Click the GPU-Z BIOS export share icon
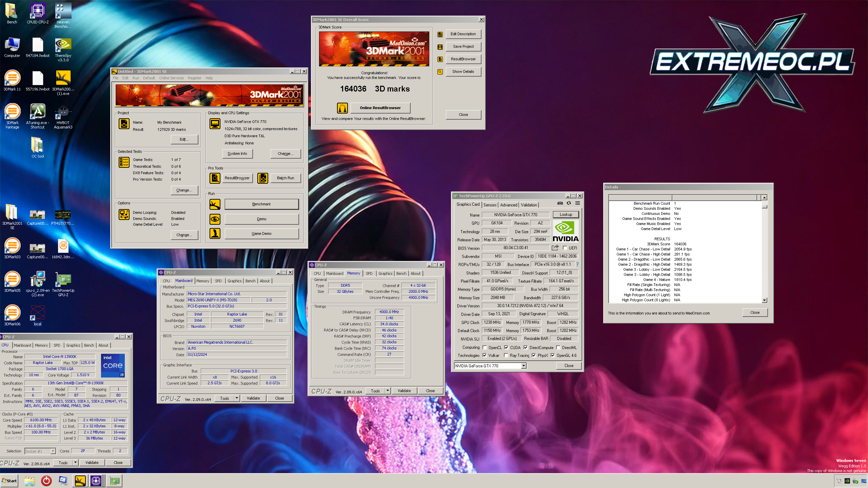This screenshot has height=488, width=868. coord(555,248)
